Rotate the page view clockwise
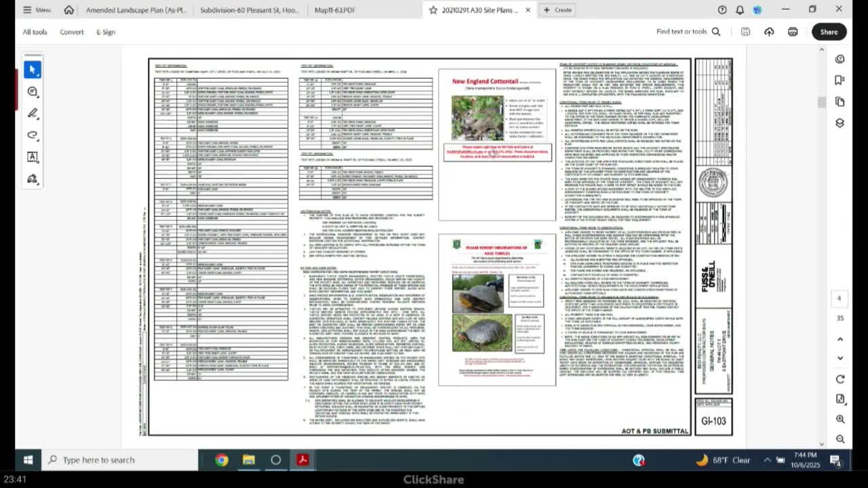Viewport: 868px width, 488px height. click(840, 380)
